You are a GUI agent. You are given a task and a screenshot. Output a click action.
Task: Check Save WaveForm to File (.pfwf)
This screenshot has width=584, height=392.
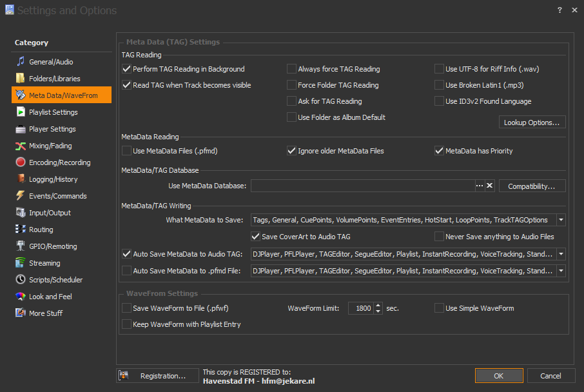(x=126, y=308)
